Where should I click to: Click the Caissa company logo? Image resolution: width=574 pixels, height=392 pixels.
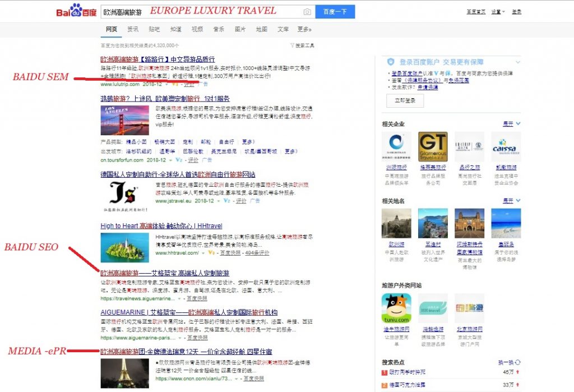506,146
